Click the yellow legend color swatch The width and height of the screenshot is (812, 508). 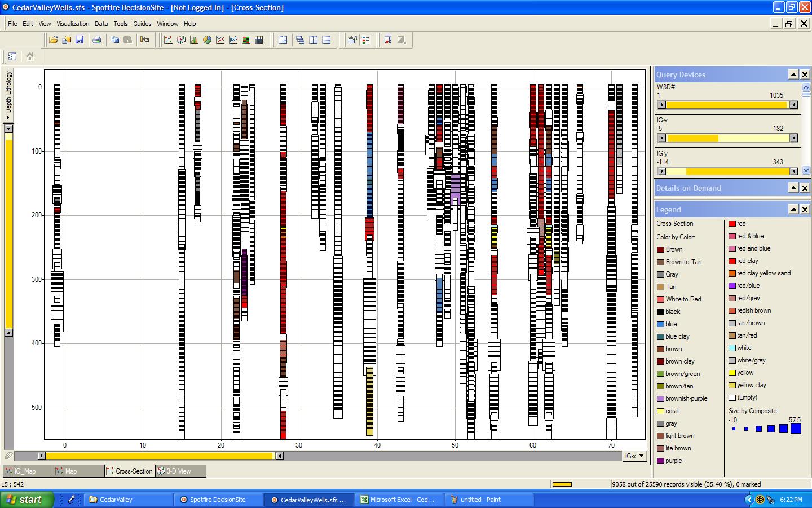click(732, 373)
